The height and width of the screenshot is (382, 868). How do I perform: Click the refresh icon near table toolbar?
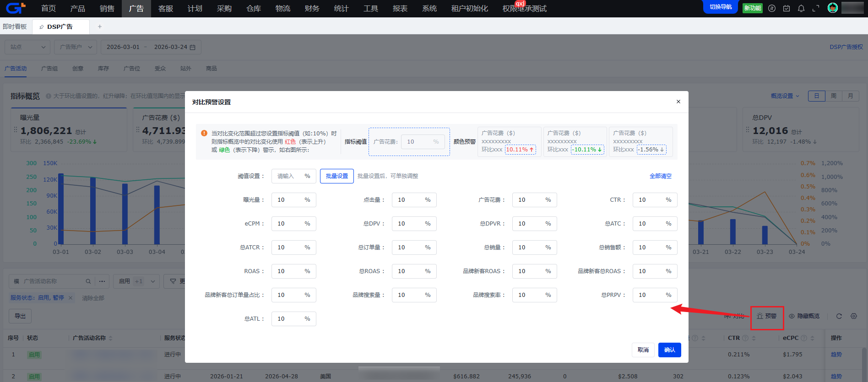point(839,316)
